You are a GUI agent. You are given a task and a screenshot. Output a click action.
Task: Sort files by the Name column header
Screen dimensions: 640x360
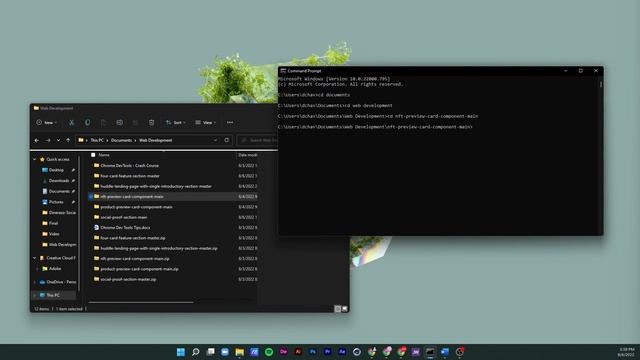104,155
